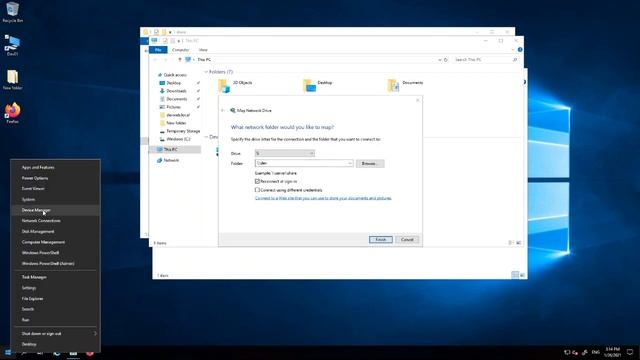640x360 pixels.
Task: Click the refresh icon beside the address bar
Action: click(x=446, y=60)
